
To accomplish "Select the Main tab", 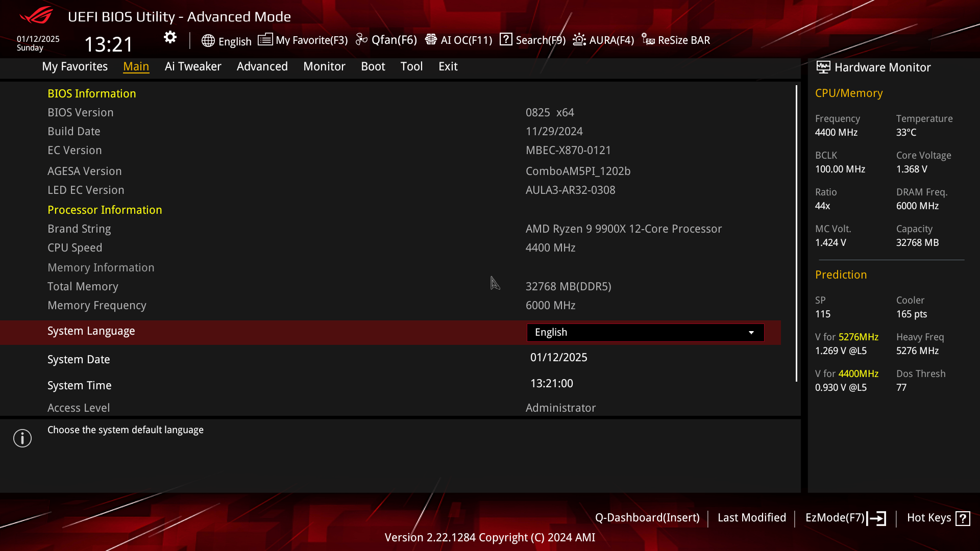I will click(136, 66).
